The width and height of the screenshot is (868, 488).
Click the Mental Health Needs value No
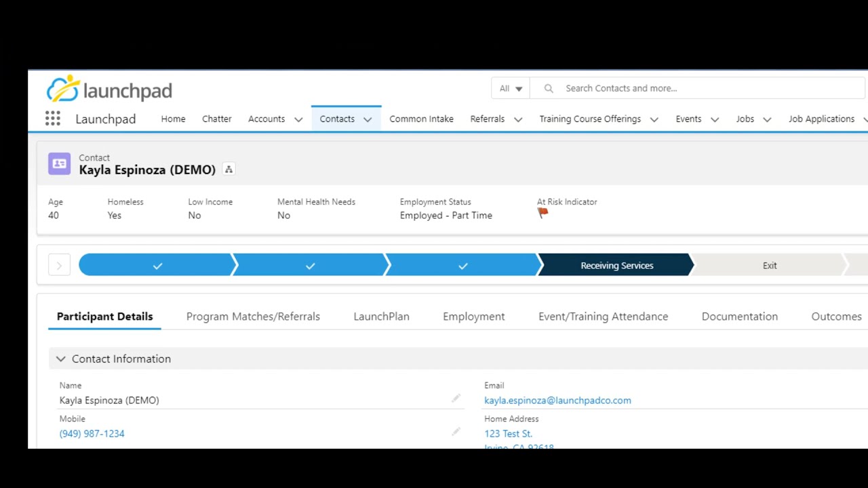point(283,216)
